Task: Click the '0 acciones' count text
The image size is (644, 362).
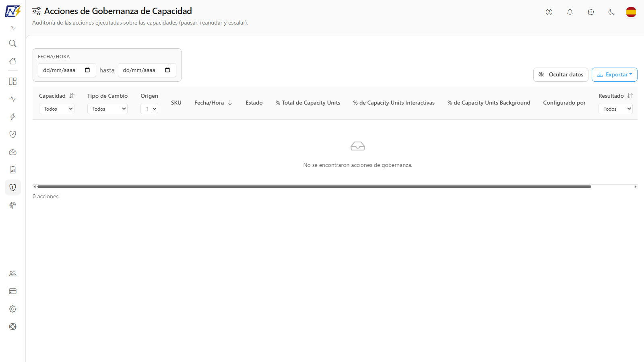Action: (45, 196)
